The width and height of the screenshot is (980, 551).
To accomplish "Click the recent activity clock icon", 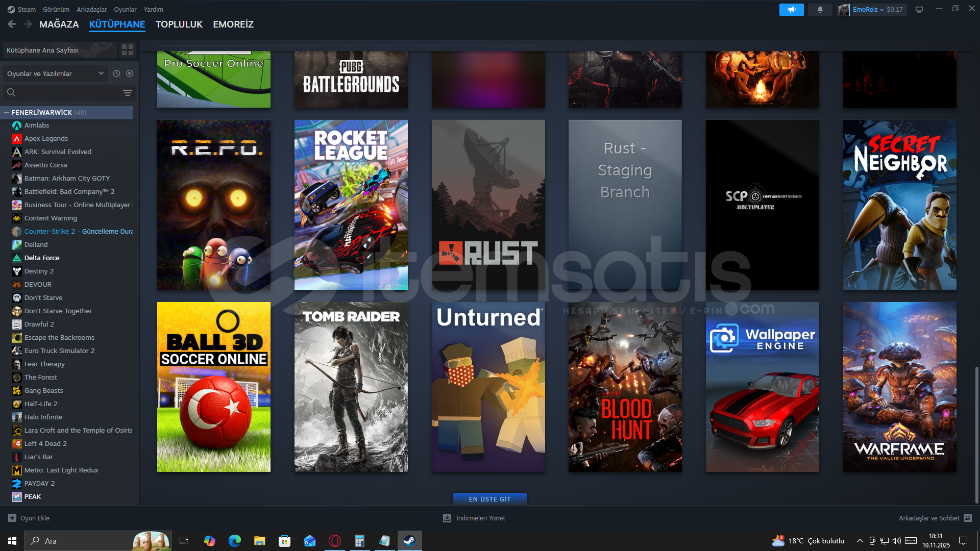I will click(116, 73).
